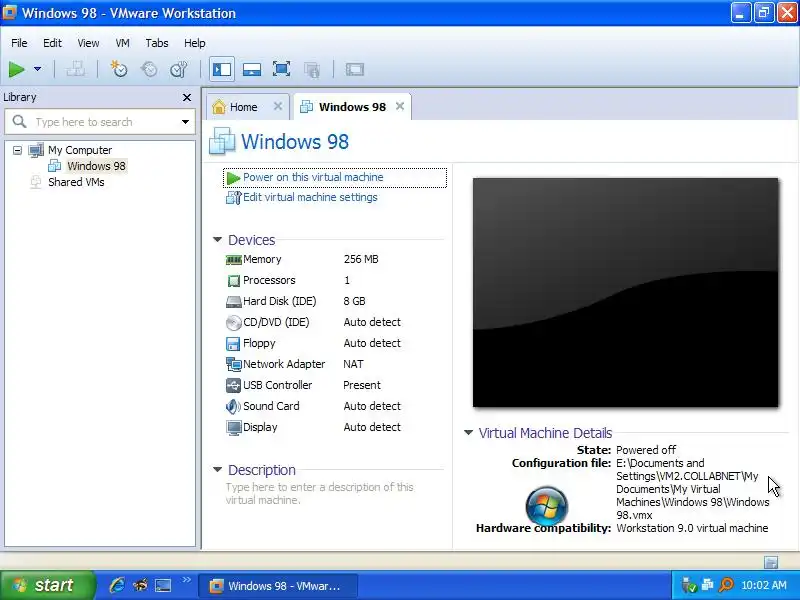Select Shared VMs in the library
Viewport: 800px width, 600px height.
76,182
